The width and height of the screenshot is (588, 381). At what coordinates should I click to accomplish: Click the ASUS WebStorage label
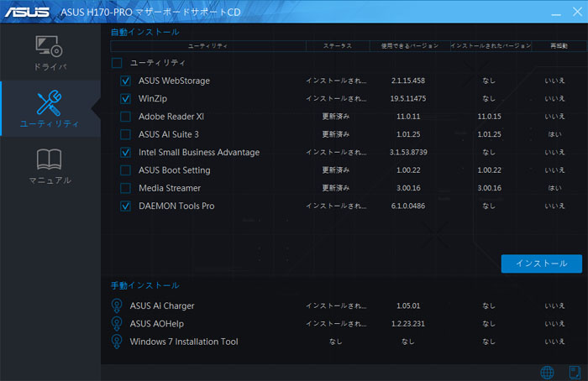point(174,81)
